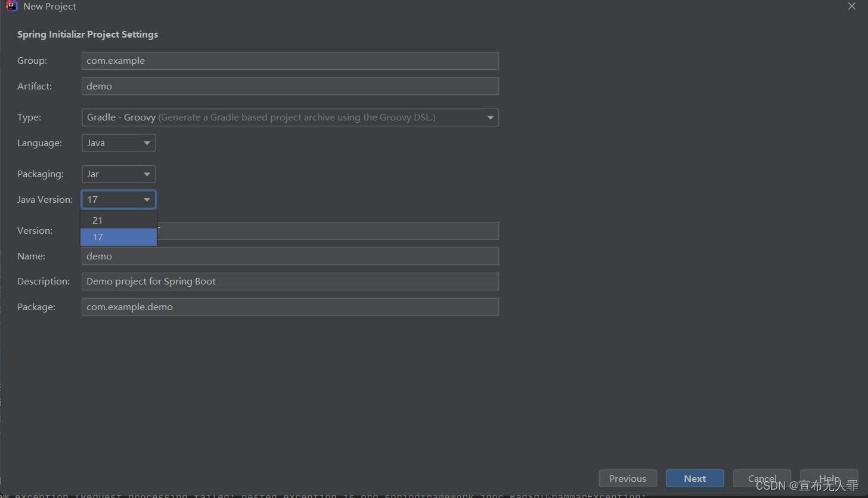Edit the Artifact field containing demo

point(290,86)
